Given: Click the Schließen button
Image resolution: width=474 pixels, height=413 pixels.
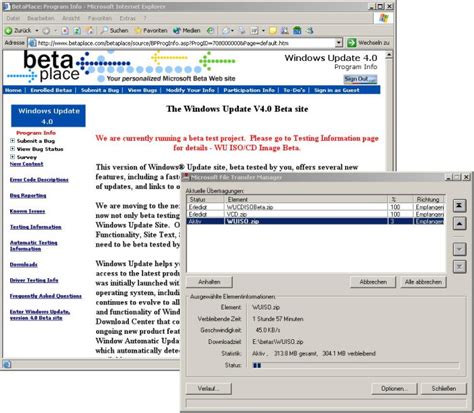Looking at the screenshot, I should 444,388.
